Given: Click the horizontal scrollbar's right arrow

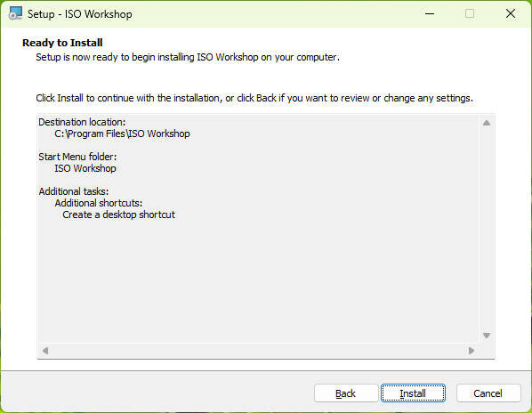Looking at the screenshot, I should pos(472,351).
